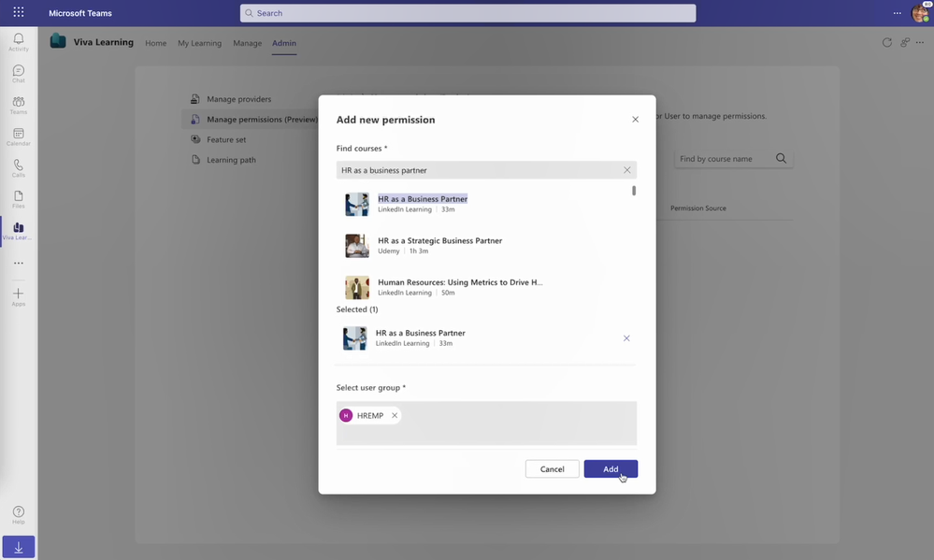Click the Find by course name search icon
Viewport: 934px width, 560px height.
coord(781,159)
